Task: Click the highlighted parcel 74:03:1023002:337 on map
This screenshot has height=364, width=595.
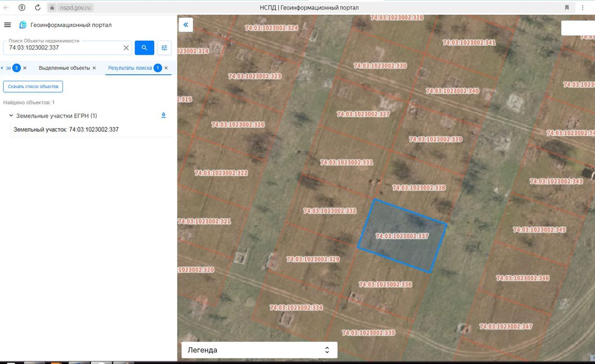Action: tap(402, 236)
